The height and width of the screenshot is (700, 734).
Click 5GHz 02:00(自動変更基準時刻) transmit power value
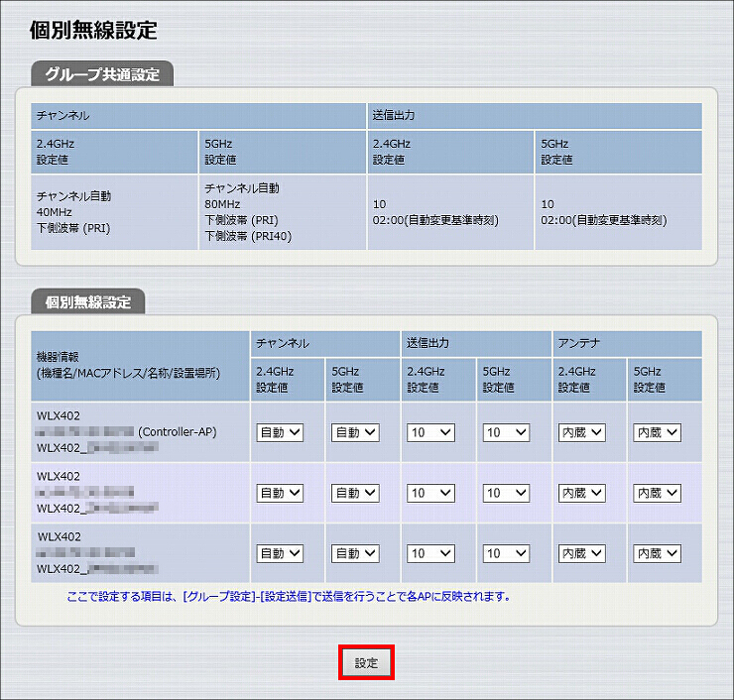(x=604, y=220)
